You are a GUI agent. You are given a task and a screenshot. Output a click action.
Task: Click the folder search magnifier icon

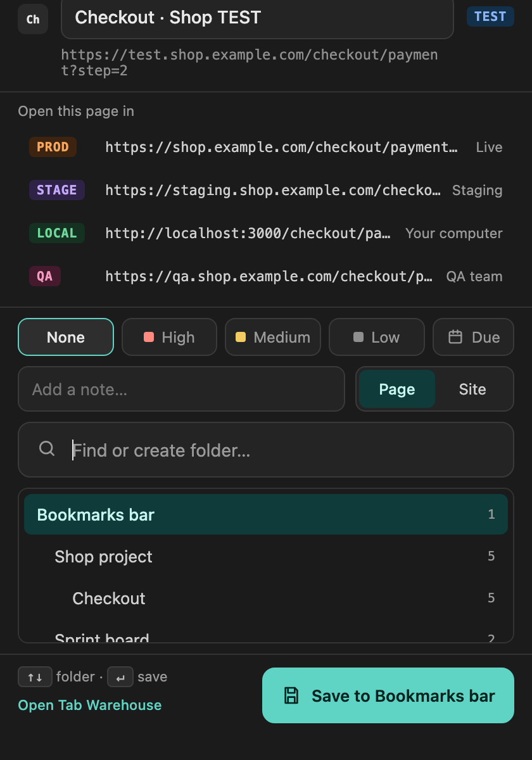(47, 449)
